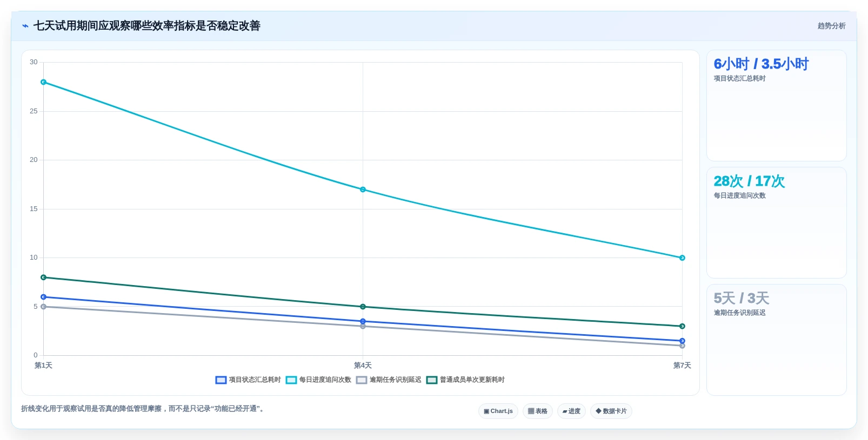The image size is (868, 440).
Task: Toggle 逾期任务识别延迟 legend swatch
Action: pyautogui.click(x=361, y=380)
